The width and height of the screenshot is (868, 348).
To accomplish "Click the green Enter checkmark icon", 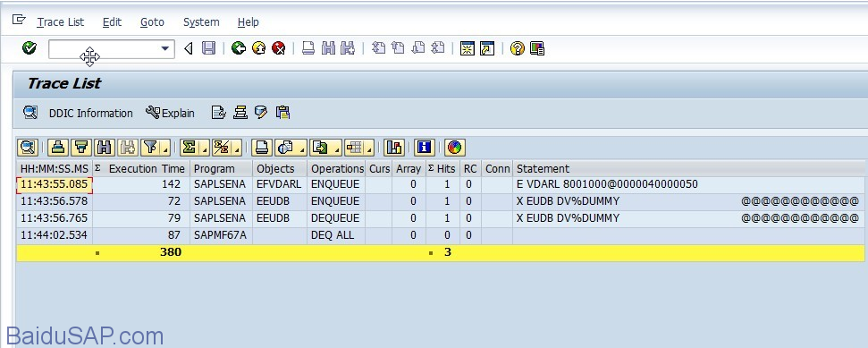I will [29, 48].
